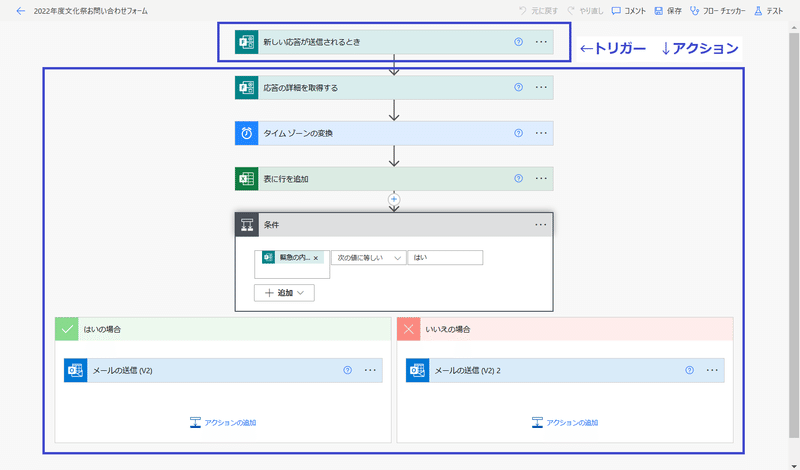
Task: Open the 次の値に等しい operator dropdown
Action: pyautogui.click(x=368, y=258)
